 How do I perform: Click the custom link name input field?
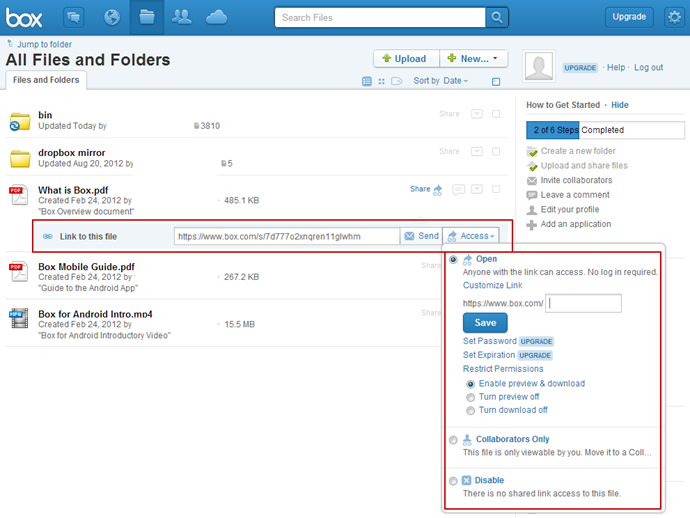[583, 304]
